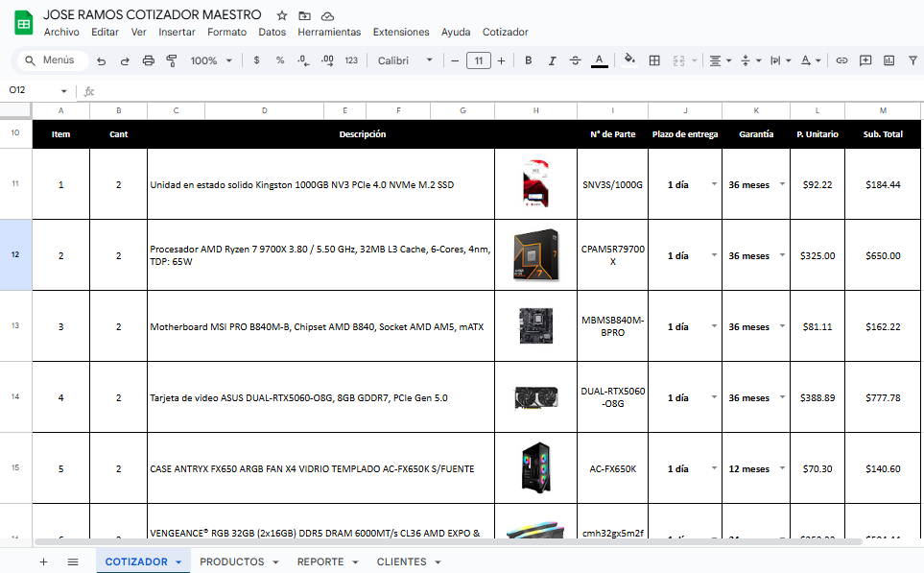Click the insert link icon

click(x=841, y=60)
